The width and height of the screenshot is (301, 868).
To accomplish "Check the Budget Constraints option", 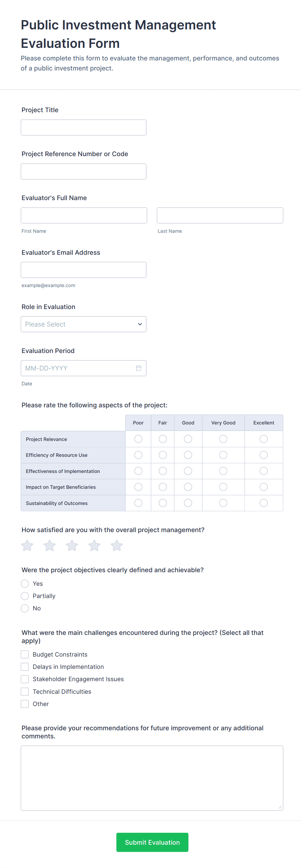I will pos(25,654).
